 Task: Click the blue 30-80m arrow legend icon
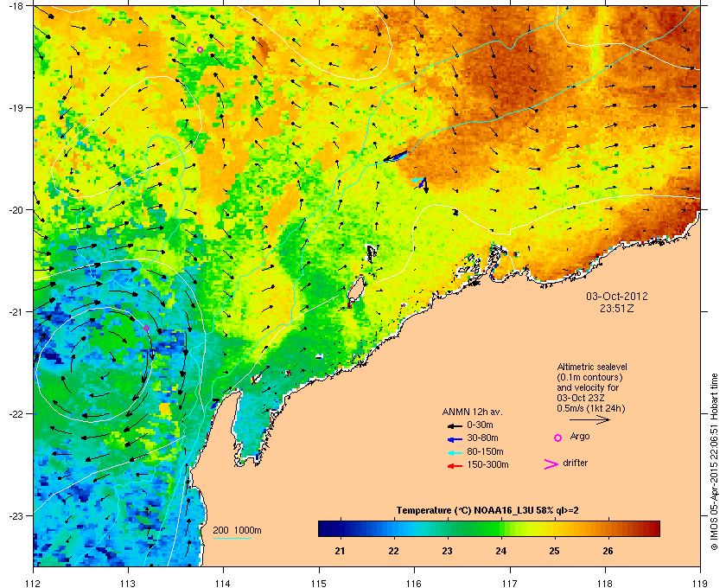455,438
